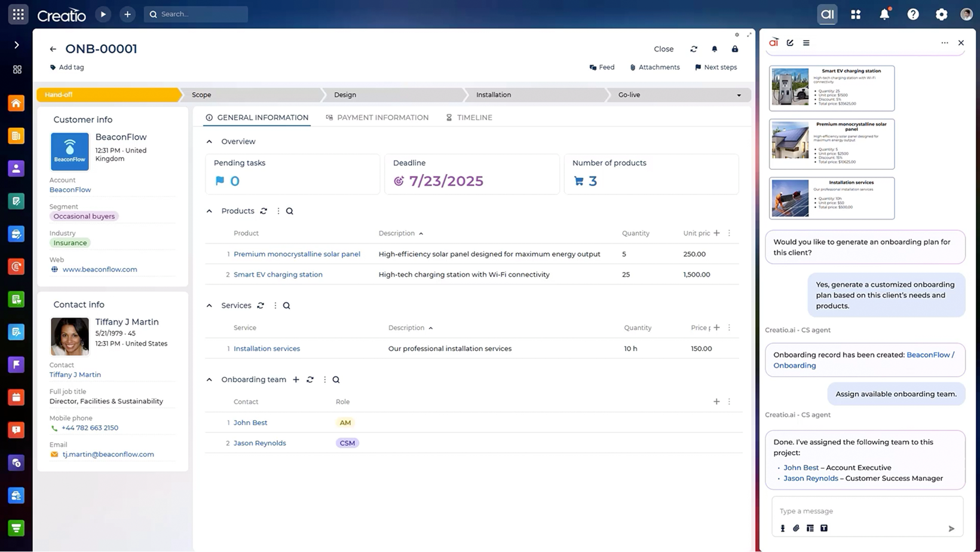
Task: Open the Home icon in the sidebar
Action: pos(16,103)
